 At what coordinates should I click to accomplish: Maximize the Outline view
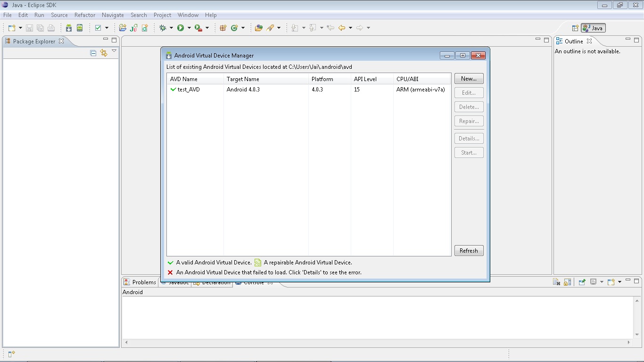[x=636, y=40]
